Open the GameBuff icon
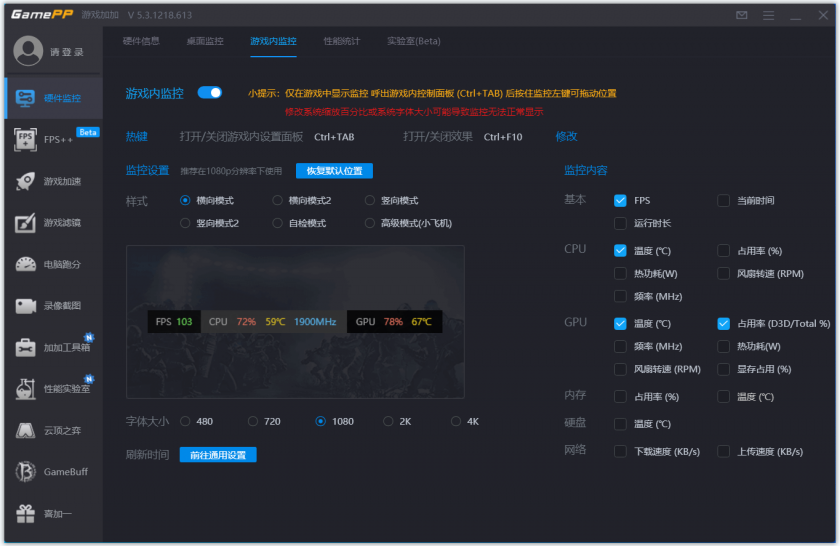Screen dimensions: 840x546 [25, 472]
